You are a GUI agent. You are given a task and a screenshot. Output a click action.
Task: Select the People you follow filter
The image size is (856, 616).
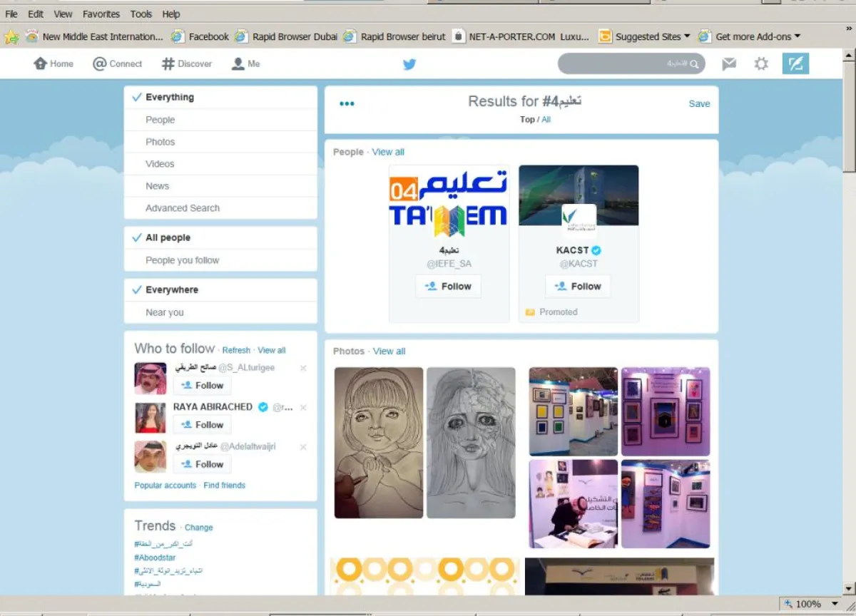tap(183, 260)
